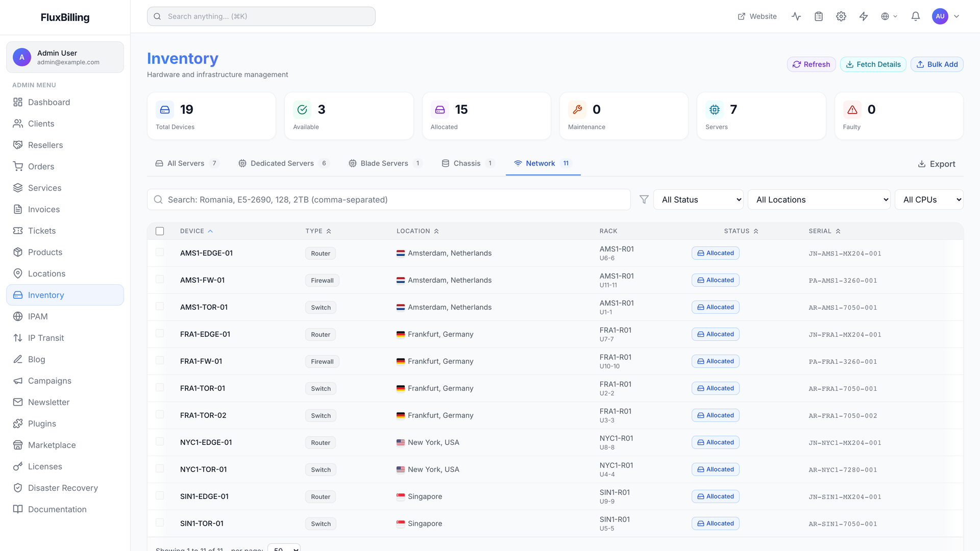This screenshot has width=980, height=551.
Task: Click the Allocated badge for NYC1-TOR-01
Action: 715,469
